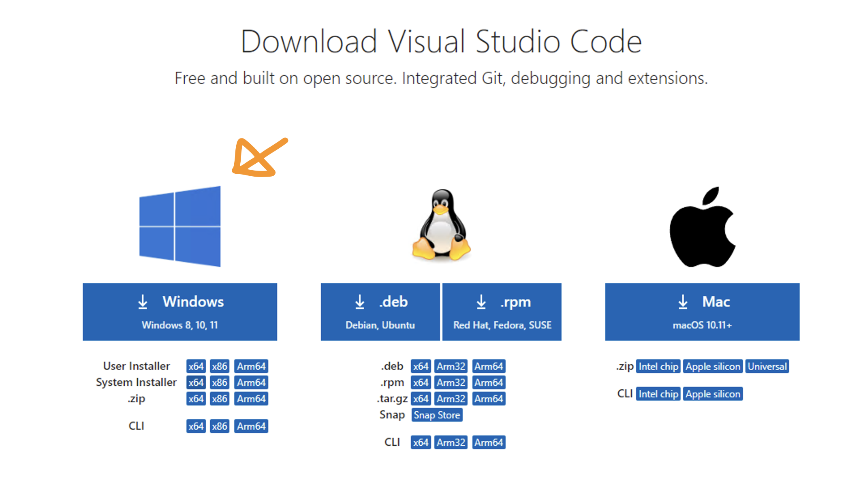The width and height of the screenshot is (863, 504).
Task: Choose Windows System Installer Arm64
Action: point(251,382)
